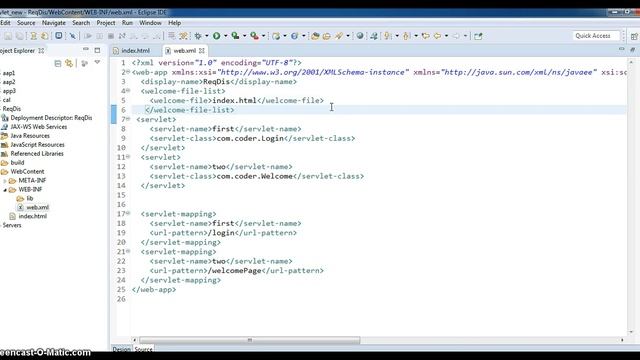Select Deployment Descriptor: ReqDis
The image size is (640, 360).
click(x=51, y=118)
